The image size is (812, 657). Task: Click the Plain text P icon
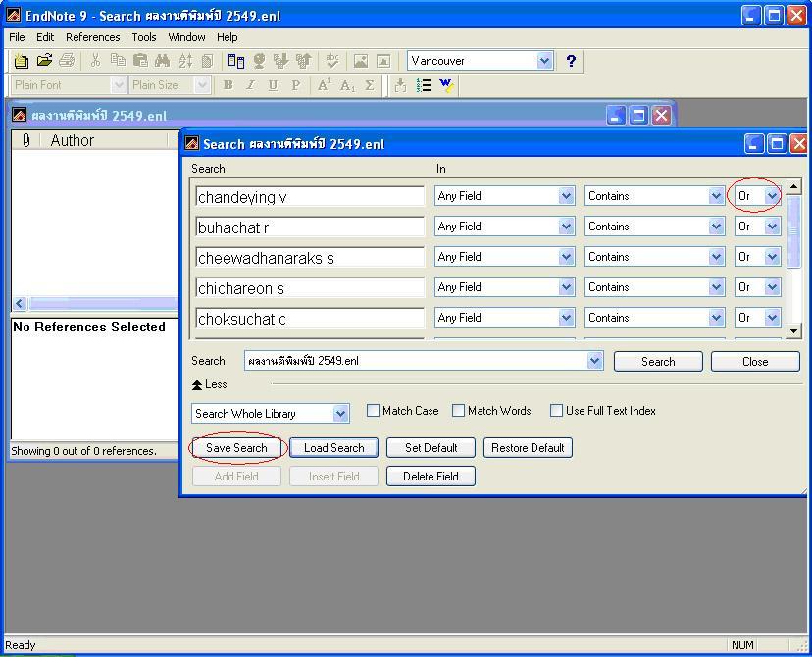click(296, 85)
